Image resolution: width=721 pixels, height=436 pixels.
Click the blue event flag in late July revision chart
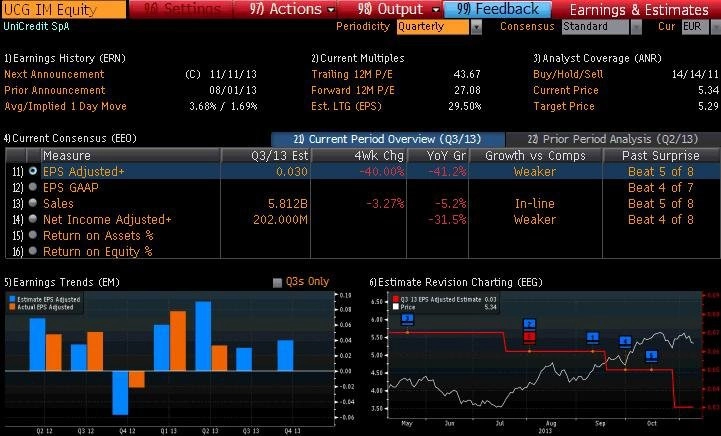[529, 324]
